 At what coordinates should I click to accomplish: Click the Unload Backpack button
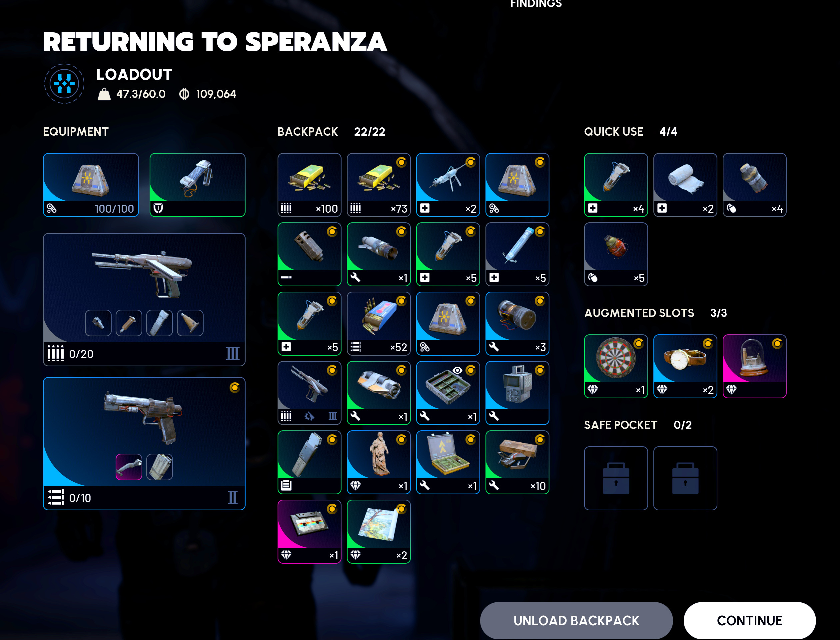[576, 620]
